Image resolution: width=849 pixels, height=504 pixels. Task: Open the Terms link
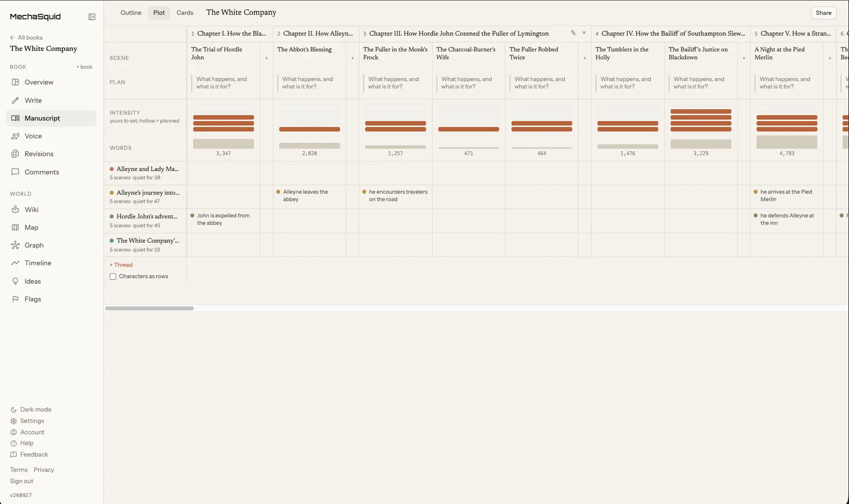pyautogui.click(x=19, y=470)
